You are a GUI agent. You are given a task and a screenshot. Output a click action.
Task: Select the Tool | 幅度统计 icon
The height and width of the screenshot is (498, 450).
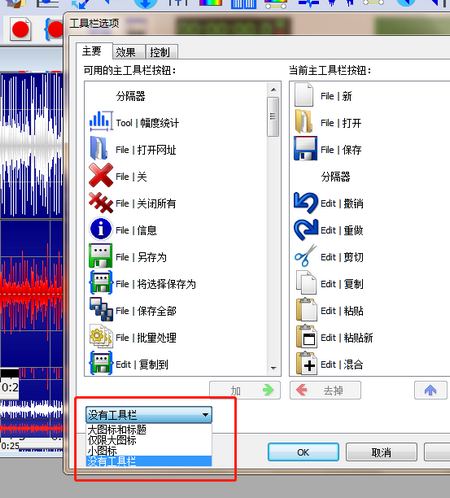click(x=101, y=122)
